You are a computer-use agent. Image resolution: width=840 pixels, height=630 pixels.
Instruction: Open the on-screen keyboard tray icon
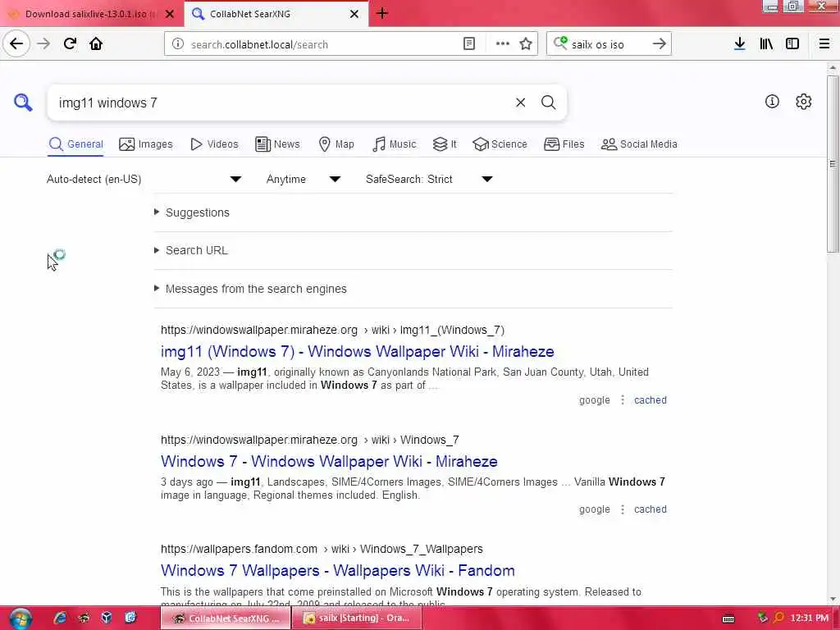coord(728,619)
